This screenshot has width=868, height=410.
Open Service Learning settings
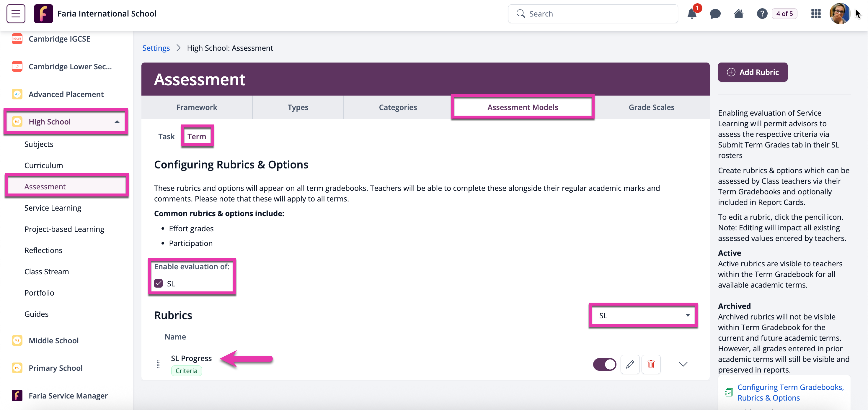click(53, 208)
